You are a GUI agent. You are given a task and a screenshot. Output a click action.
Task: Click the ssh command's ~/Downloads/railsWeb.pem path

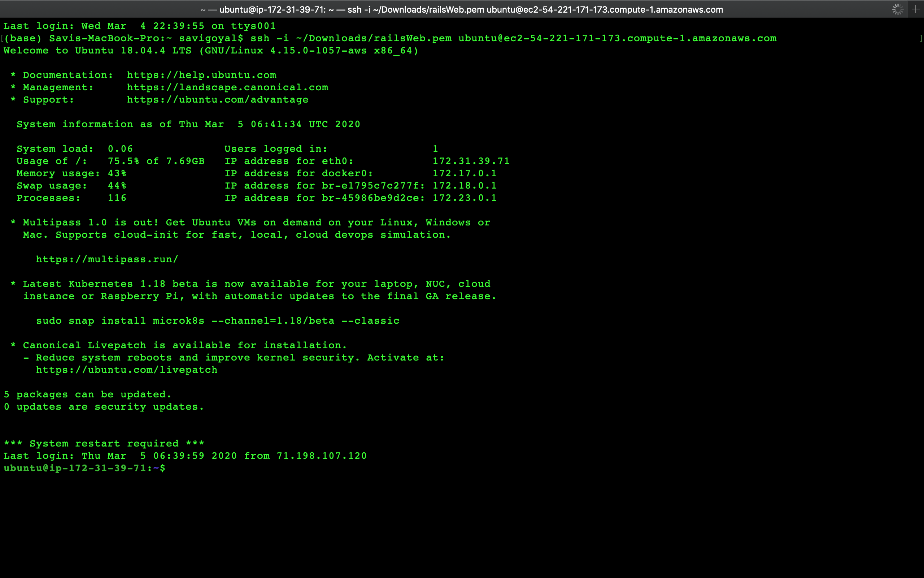point(374,38)
